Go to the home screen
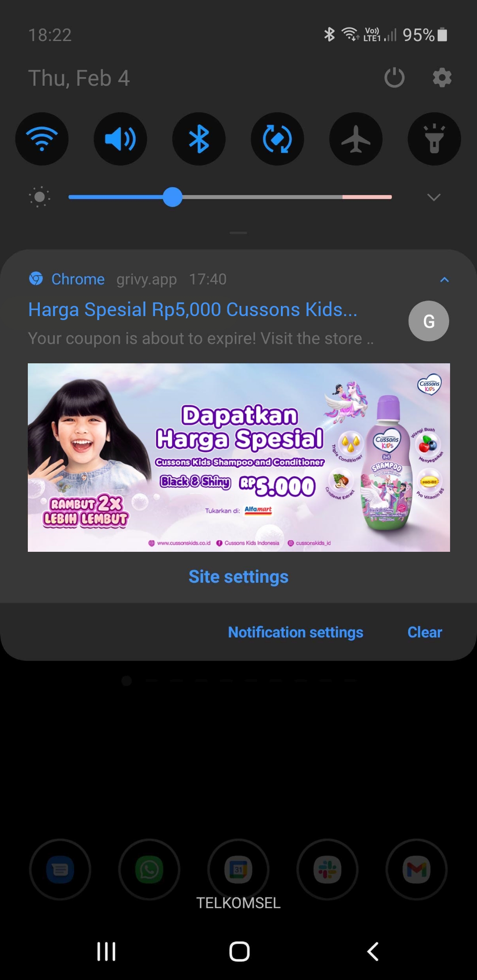The image size is (477, 980). pos(239,951)
